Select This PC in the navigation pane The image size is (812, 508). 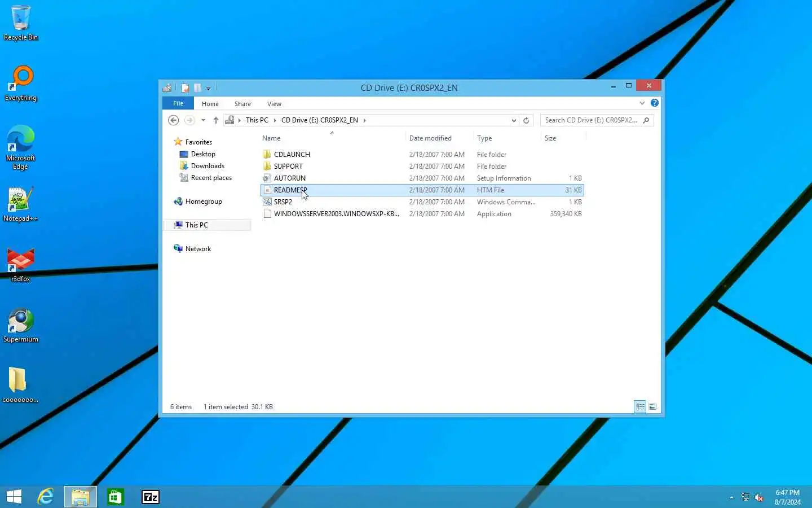pyautogui.click(x=196, y=225)
